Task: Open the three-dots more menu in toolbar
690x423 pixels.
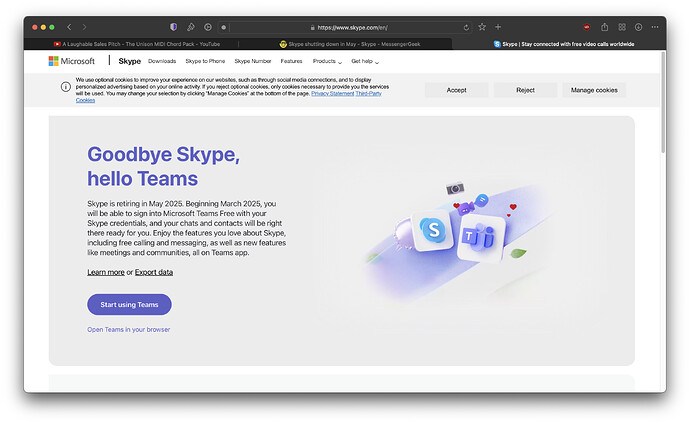Action: (655, 27)
